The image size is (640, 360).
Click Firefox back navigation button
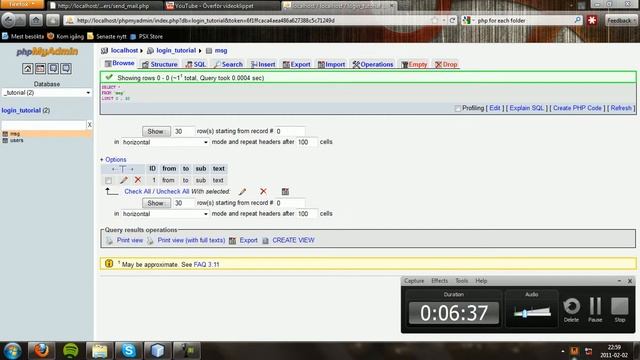click(x=9, y=20)
